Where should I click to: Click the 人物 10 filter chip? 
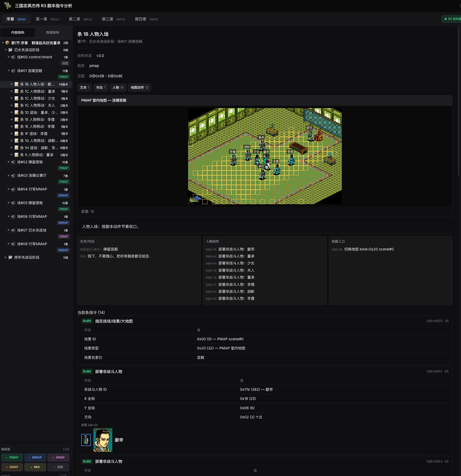(118, 88)
